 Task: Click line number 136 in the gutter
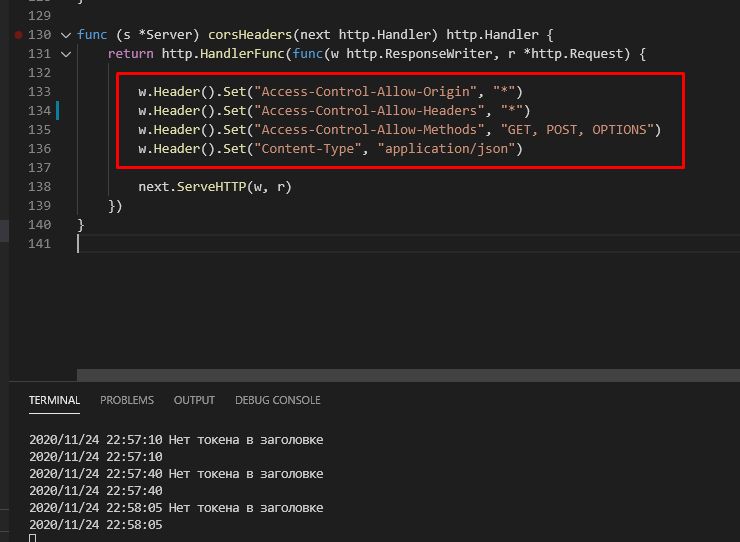click(40, 149)
